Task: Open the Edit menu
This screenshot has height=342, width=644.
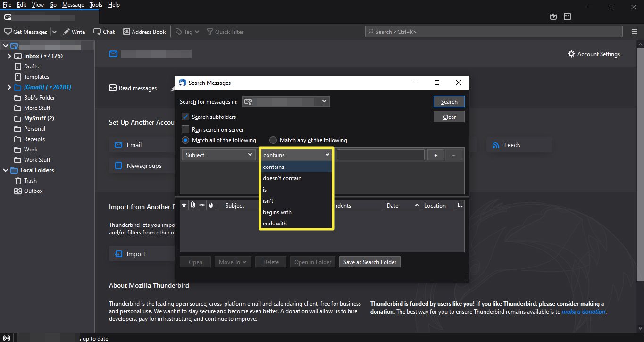Action: [22, 5]
